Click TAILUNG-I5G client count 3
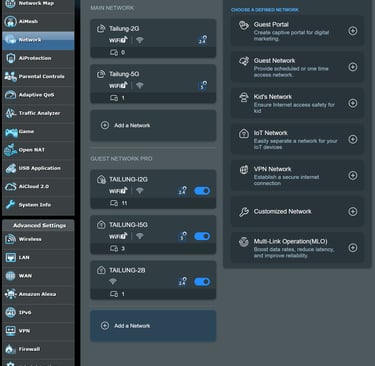The height and width of the screenshot is (366, 375). tap(123, 249)
